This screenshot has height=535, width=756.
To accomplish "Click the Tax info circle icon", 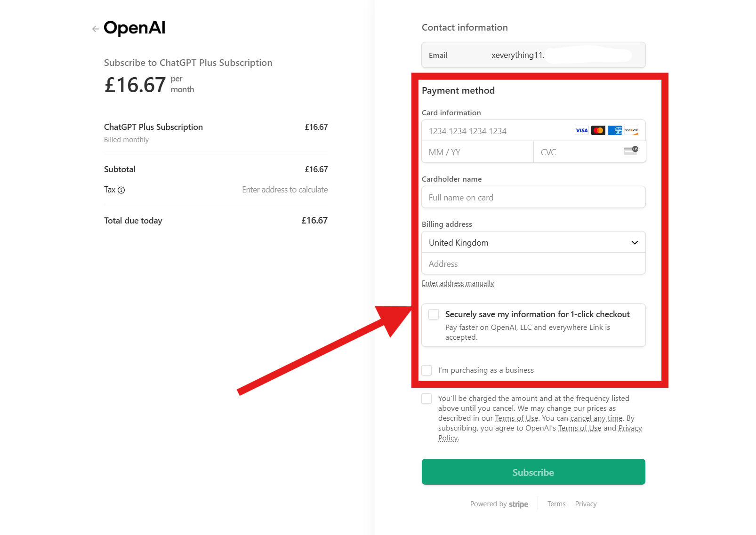I will click(x=122, y=190).
